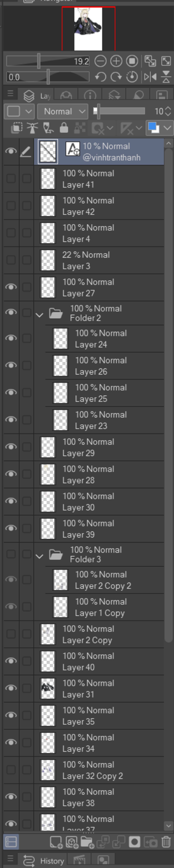Viewport: 174px width, 868px height.
Task: Open the layer color dropdown arrow
Action: coord(167,128)
